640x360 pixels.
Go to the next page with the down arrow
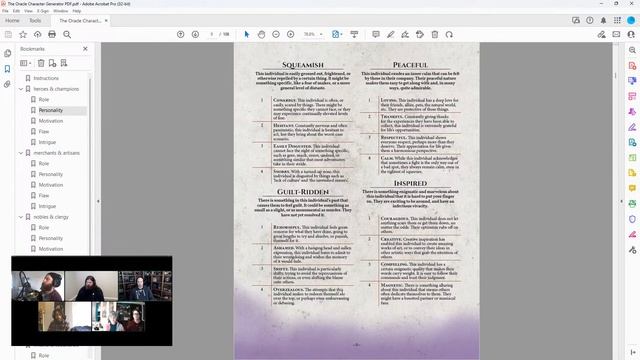[x=195, y=34]
